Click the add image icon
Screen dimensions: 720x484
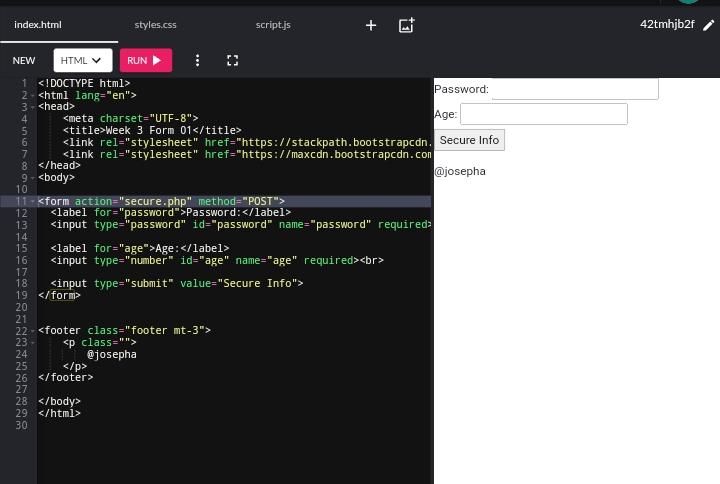[x=406, y=25]
